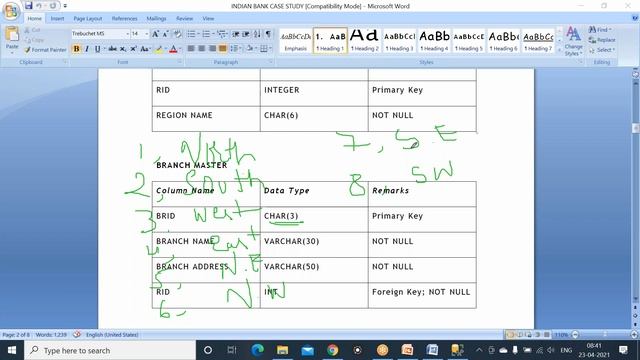Open Microsoft Edge from the taskbar

click(257, 350)
